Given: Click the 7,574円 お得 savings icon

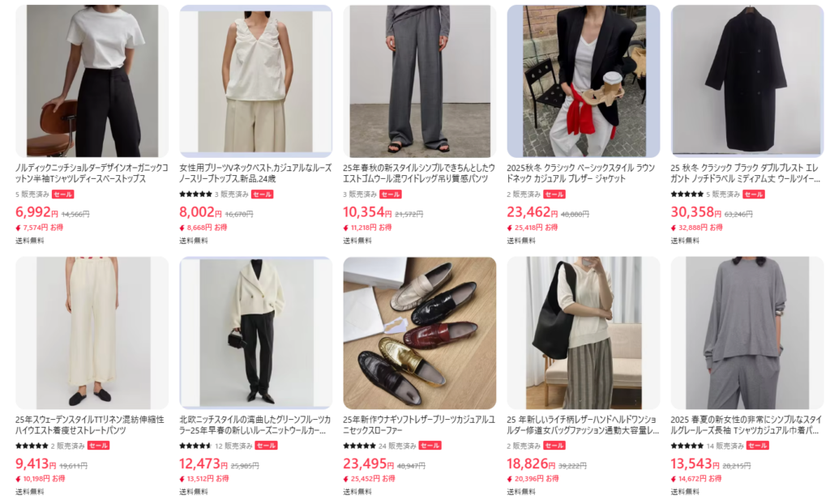Looking at the screenshot, I should [x=18, y=228].
